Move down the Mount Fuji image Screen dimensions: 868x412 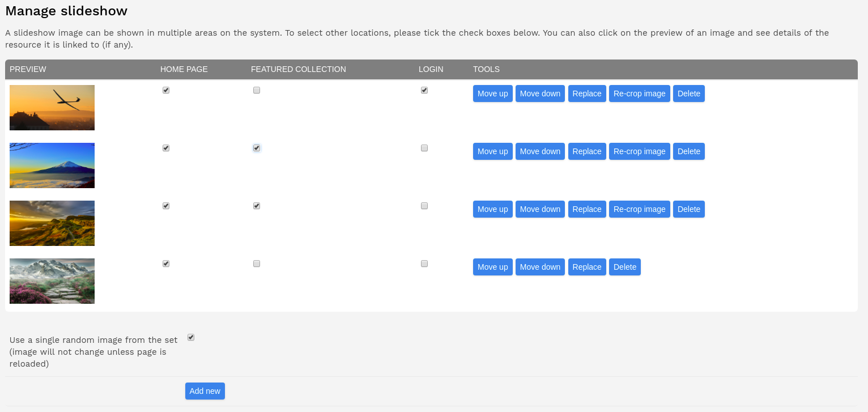coord(540,151)
